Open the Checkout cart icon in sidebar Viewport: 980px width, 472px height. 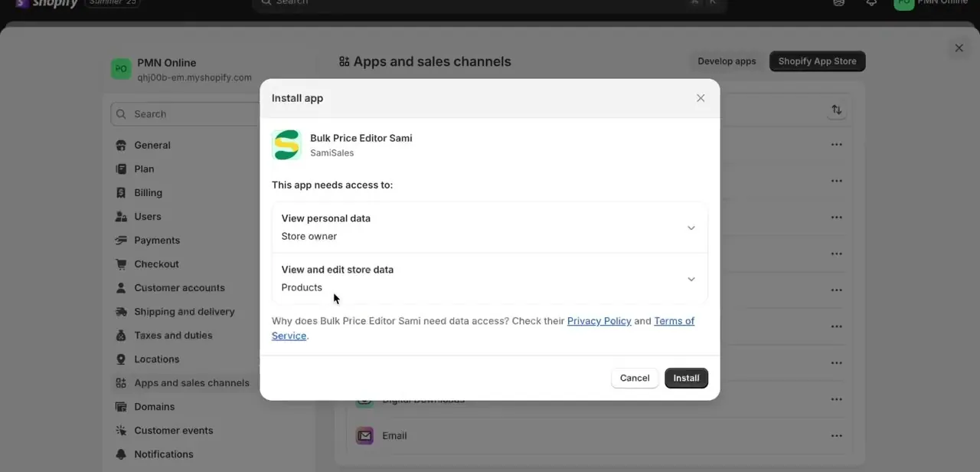(121, 264)
